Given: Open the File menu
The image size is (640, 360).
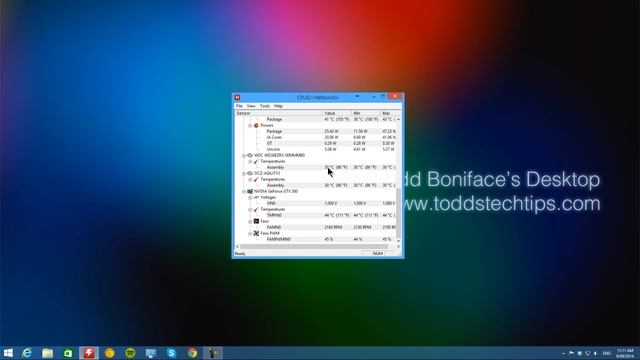Looking at the screenshot, I should pyautogui.click(x=239, y=106).
